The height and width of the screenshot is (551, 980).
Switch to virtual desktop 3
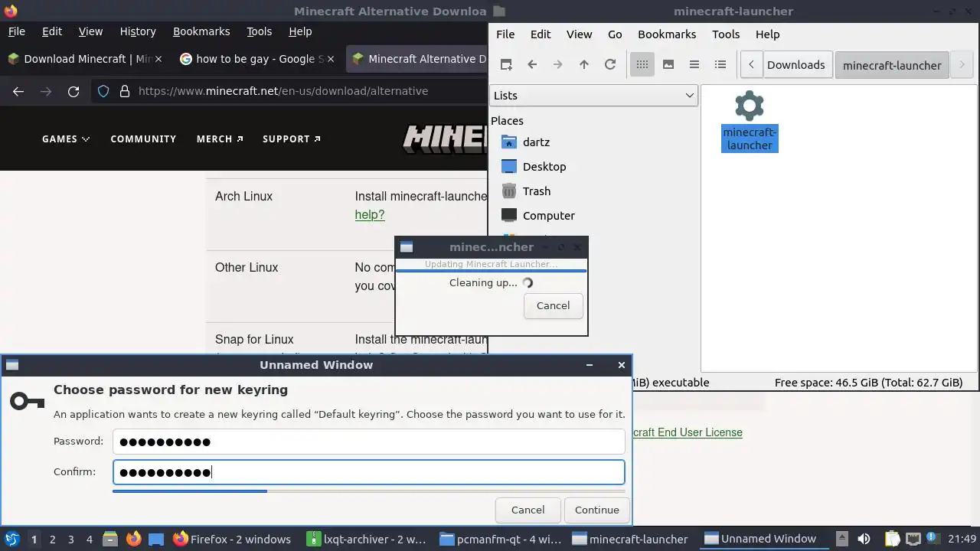pyautogui.click(x=70, y=539)
